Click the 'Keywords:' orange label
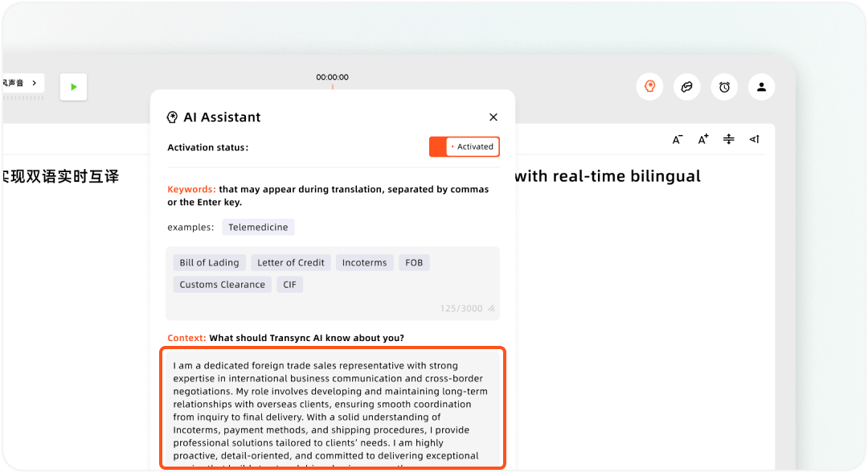The image size is (868, 473). pyautogui.click(x=191, y=189)
